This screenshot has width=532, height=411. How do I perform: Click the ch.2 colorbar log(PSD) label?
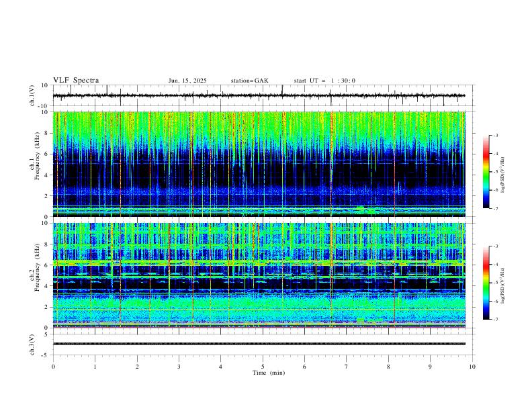click(502, 286)
